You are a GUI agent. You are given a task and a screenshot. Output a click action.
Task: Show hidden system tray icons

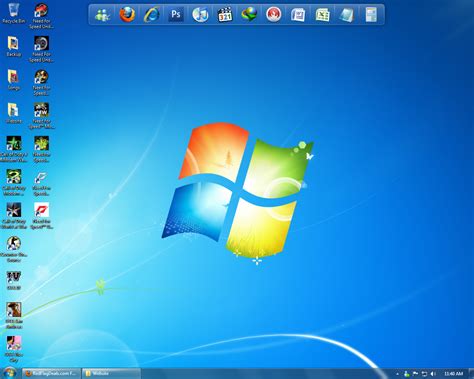tap(397, 374)
